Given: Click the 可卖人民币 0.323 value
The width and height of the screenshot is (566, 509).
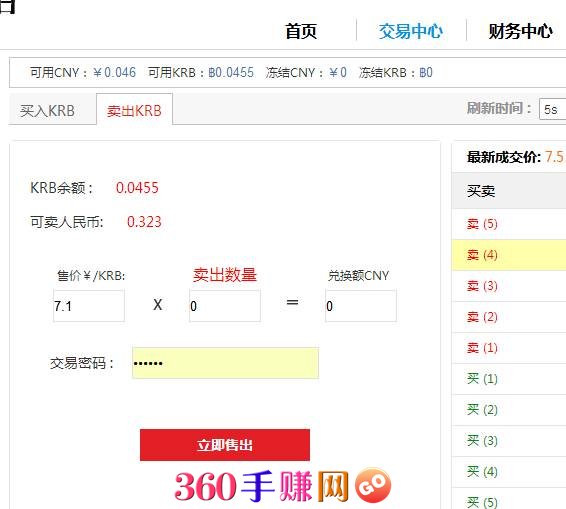Looking at the screenshot, I should coord(144,222).
